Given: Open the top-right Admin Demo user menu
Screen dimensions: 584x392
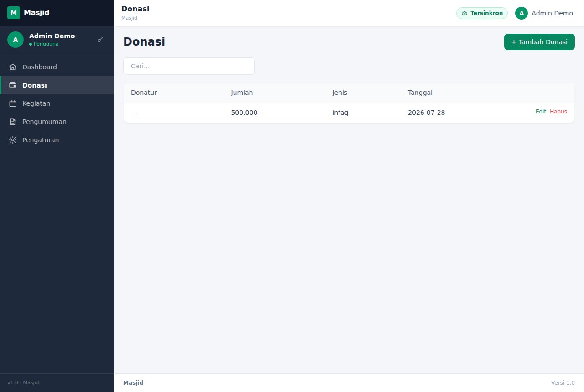Looking at the screenshot, I should click(x=544, y=13).
